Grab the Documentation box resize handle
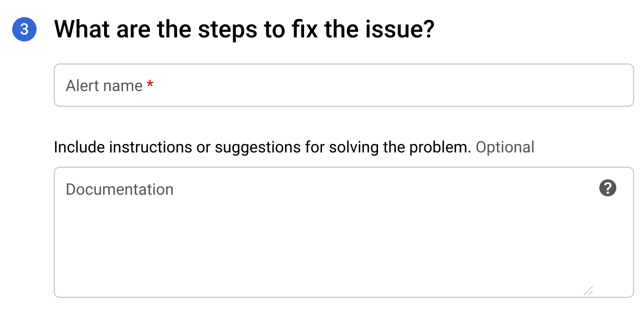Screen dimensions: 644x311 point(588,291)
